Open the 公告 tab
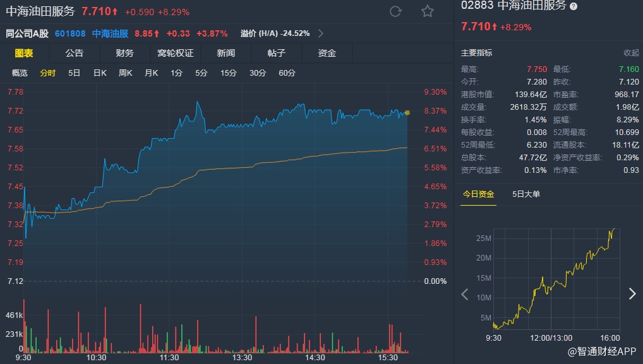643x364 pixels. (74, 53)
